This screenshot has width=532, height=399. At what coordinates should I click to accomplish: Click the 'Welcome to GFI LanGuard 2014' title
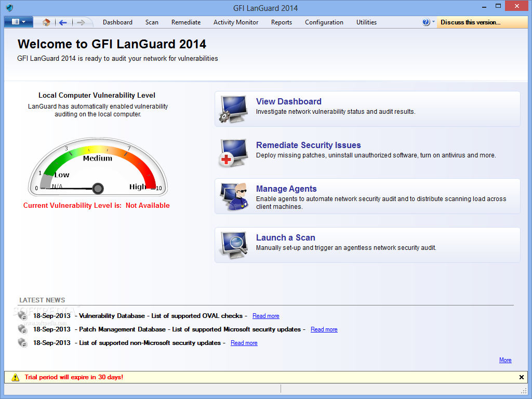pyautogui.click(x=112, y=44)
